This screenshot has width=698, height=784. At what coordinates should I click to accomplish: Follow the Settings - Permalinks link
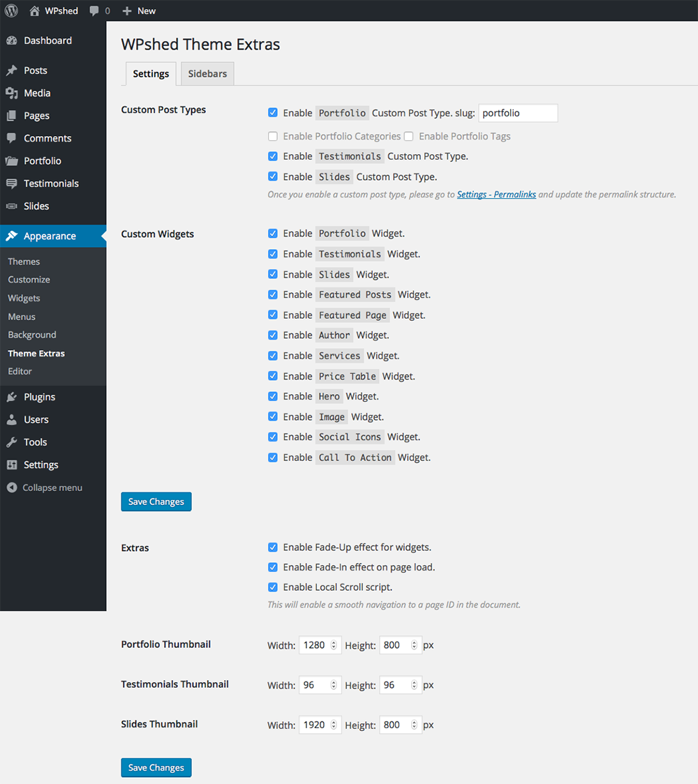click(x=496, y=195)
